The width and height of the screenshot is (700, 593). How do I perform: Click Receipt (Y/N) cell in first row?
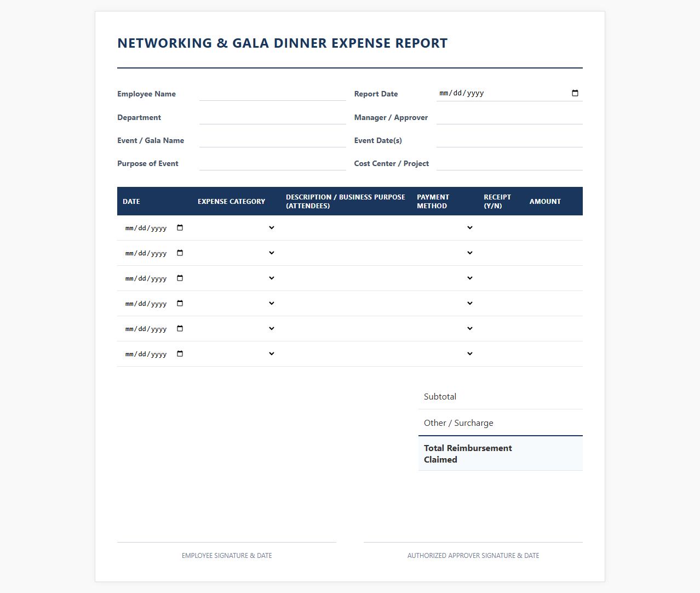(501, 228)
